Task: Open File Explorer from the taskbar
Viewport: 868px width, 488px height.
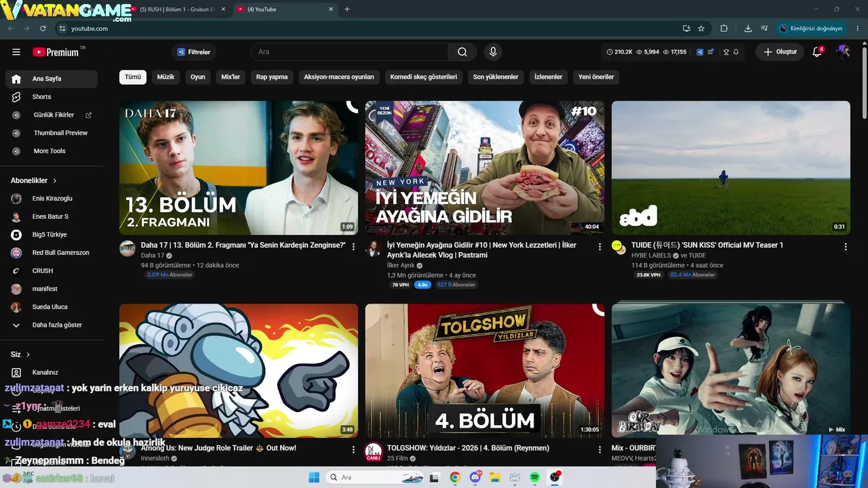Action: pos(496,477)
